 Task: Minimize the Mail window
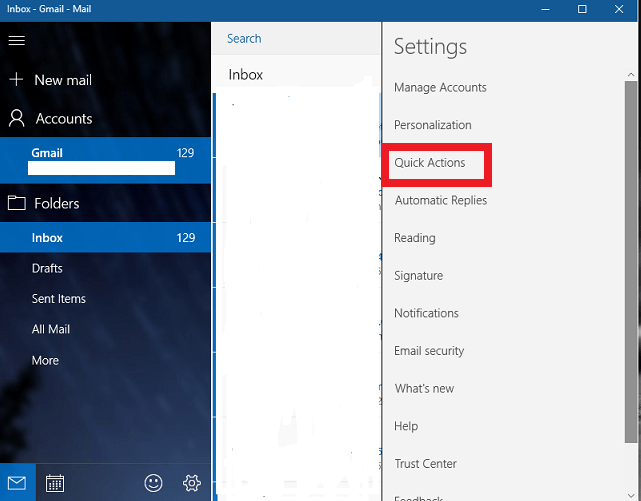coord(545,9)
